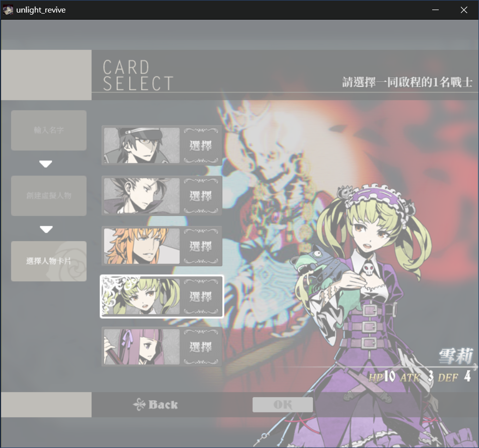The image size is (479, 448).
Task: Open the 選擇人物卡片 step
Action: 49,261
